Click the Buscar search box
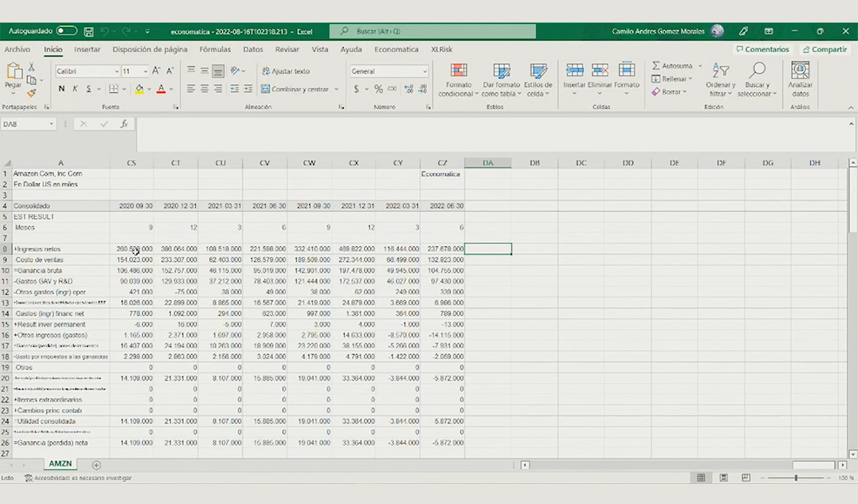Image resolution: width=858 pixels, height=504 pixels. pos(433,31)
